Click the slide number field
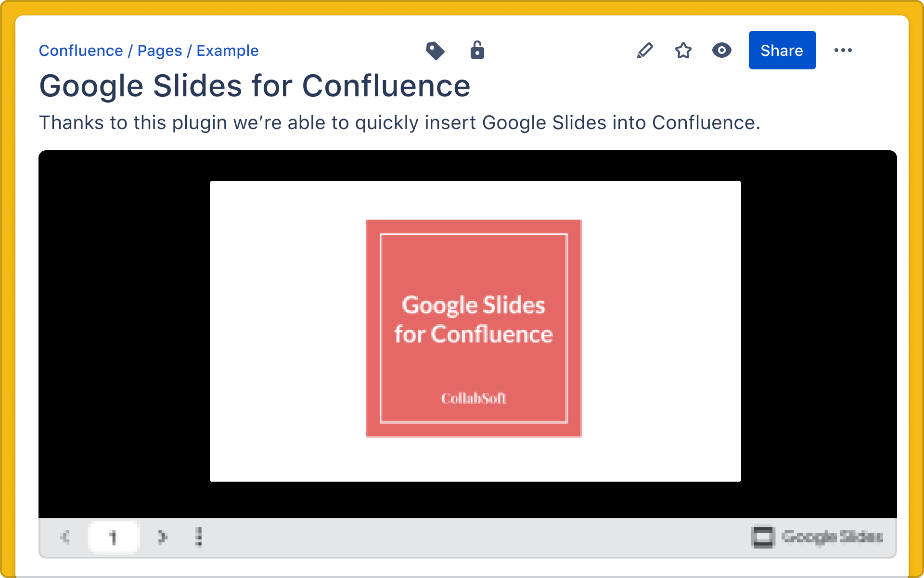924x578 pixels. 114,537
